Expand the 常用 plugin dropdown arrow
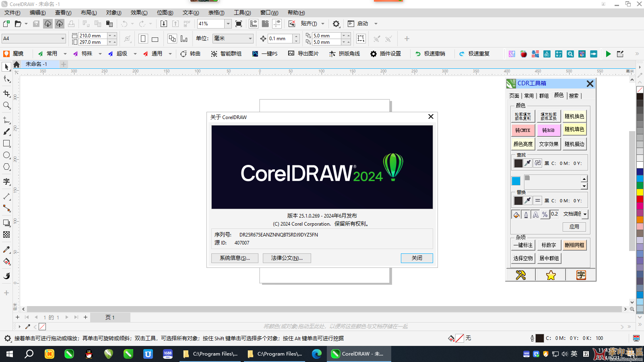The width and height of the screenshot is (644, 362). tap(65, 53)
